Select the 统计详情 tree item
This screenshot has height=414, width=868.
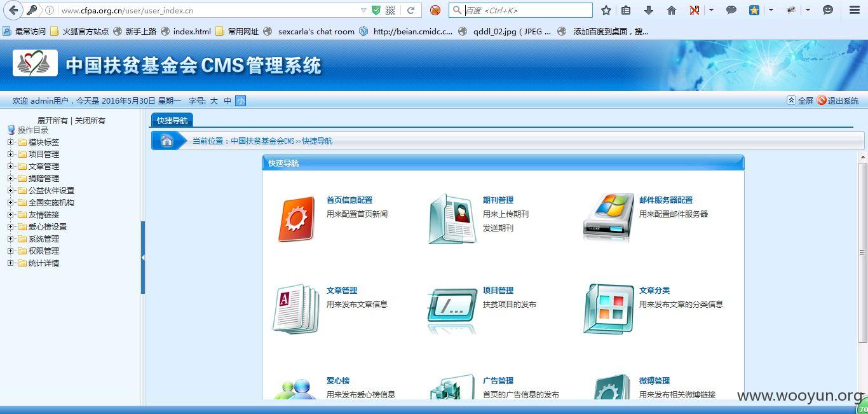[44, 263]
